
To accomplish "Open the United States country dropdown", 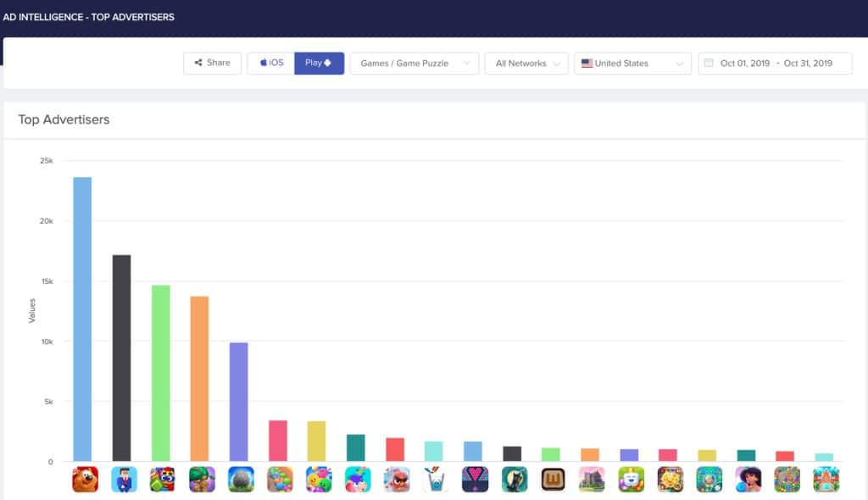I will coord(632,63).
